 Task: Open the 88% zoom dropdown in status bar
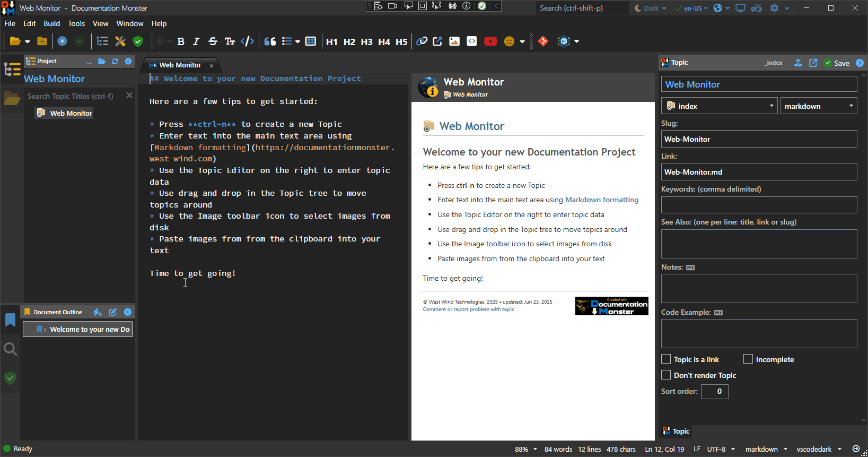[x=526, y=449]
